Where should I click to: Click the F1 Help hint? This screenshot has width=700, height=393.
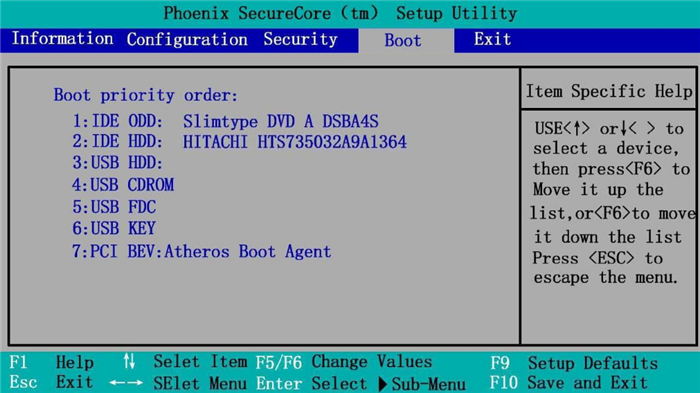[51, 362]
